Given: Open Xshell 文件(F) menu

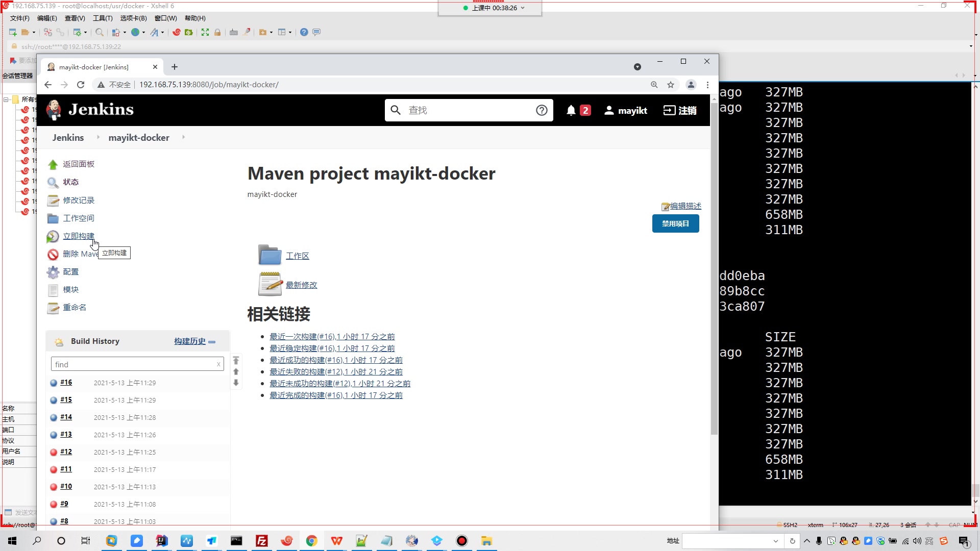Looking at the screenshot, I should coord(20,18).
